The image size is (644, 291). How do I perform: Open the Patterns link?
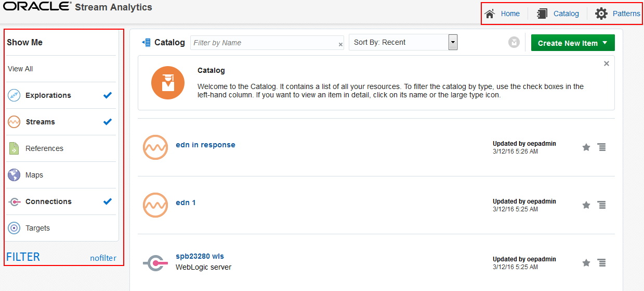pos(626,14)
